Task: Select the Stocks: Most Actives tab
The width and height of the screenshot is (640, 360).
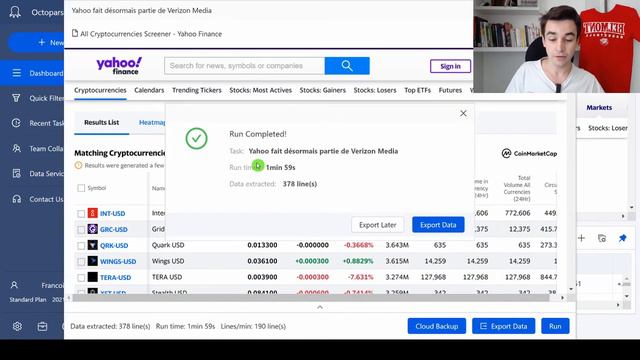Action: coord(260,90)
